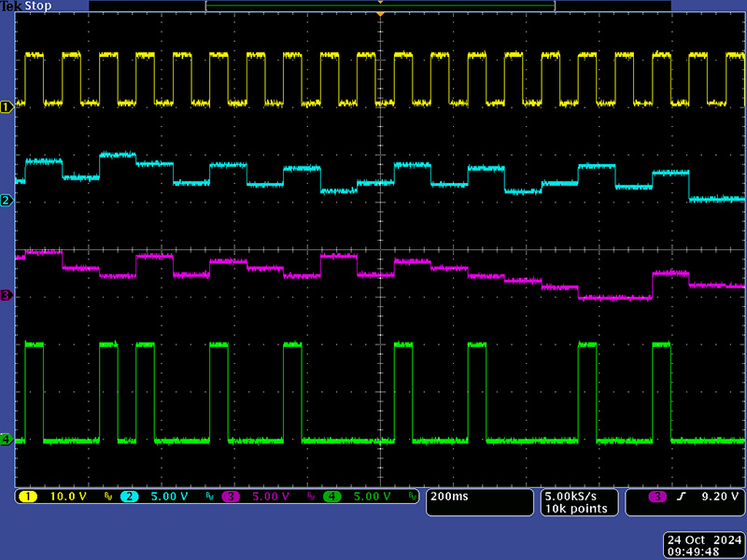Select the channel 2 badge in readout bar
747x560 pixels.
129,497
